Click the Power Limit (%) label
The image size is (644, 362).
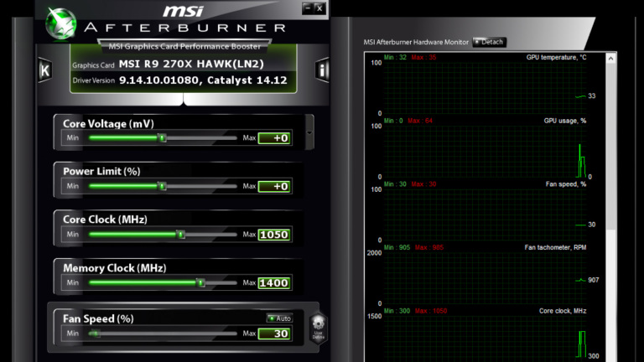pos(101,172)
